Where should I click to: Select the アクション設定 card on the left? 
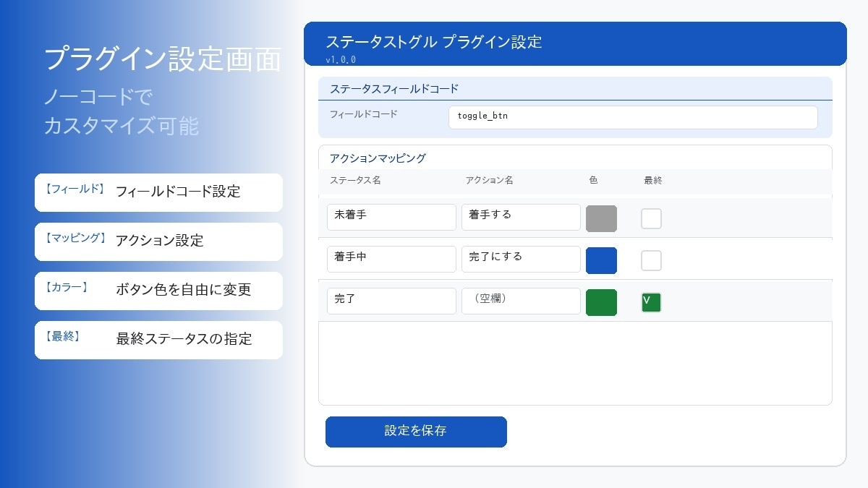point(158,241)
